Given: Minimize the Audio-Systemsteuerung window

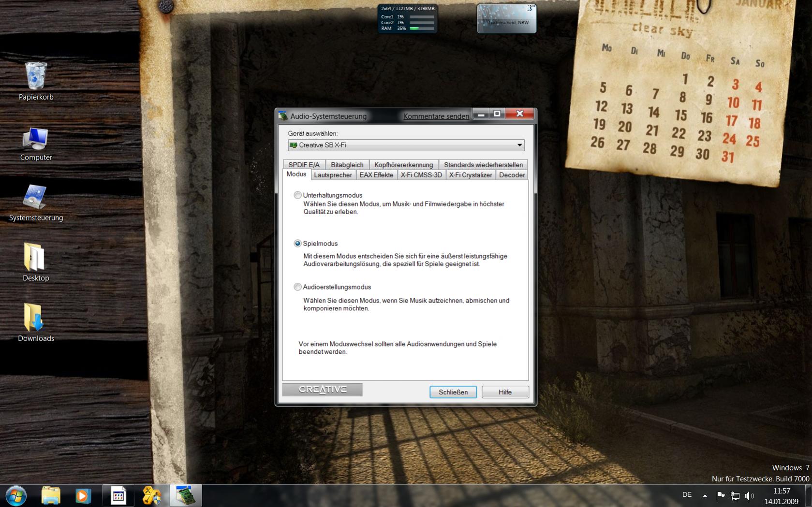Looking at the screenshot, I should point(480,114).
